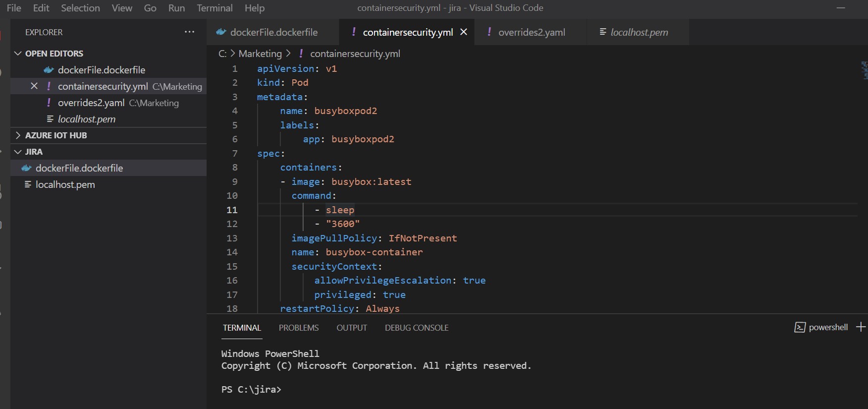This screenshot has height=409, width=868.
Task: Select overrides2.yaml in Open Editors
Action: (x=91, y=103)
